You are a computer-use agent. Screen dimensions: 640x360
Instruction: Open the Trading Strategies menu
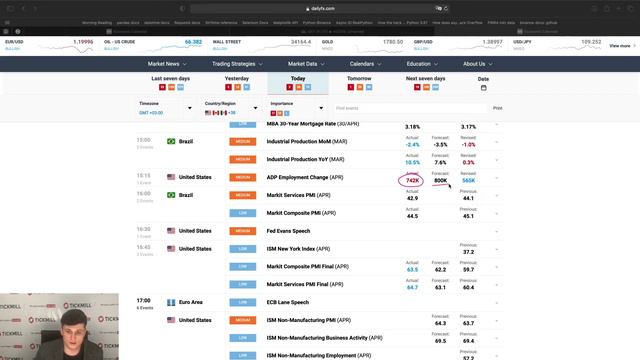click(237, 64)
